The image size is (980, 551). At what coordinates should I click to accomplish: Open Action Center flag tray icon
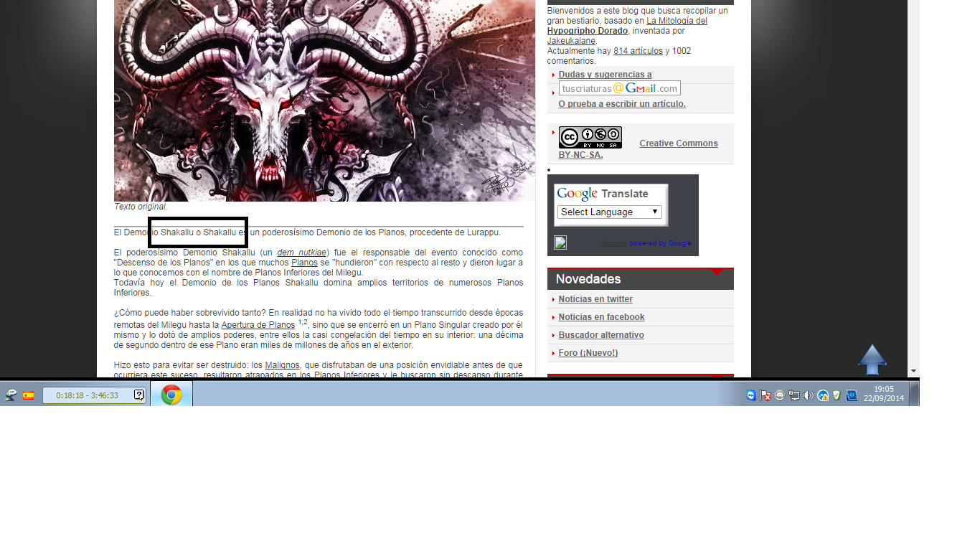pyautogui.click(x=765, y=395)
